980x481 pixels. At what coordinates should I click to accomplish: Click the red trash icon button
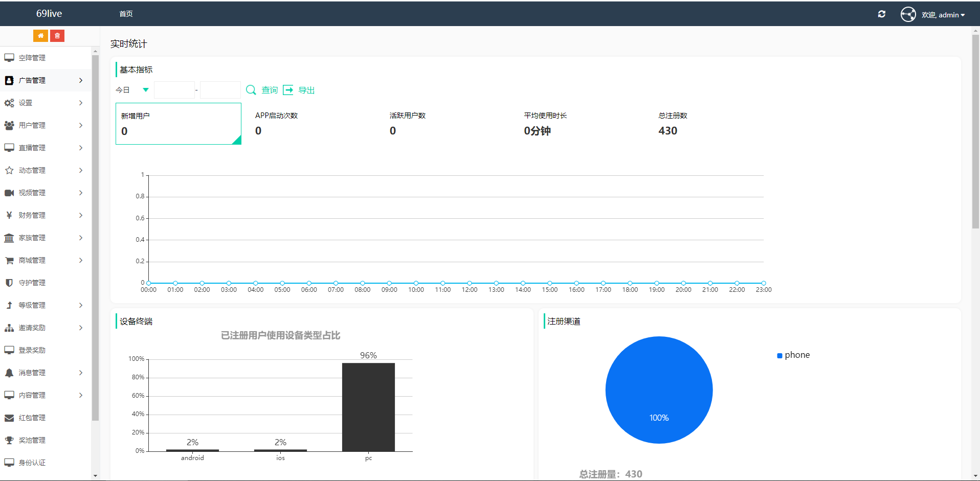[x=57, y=36]
